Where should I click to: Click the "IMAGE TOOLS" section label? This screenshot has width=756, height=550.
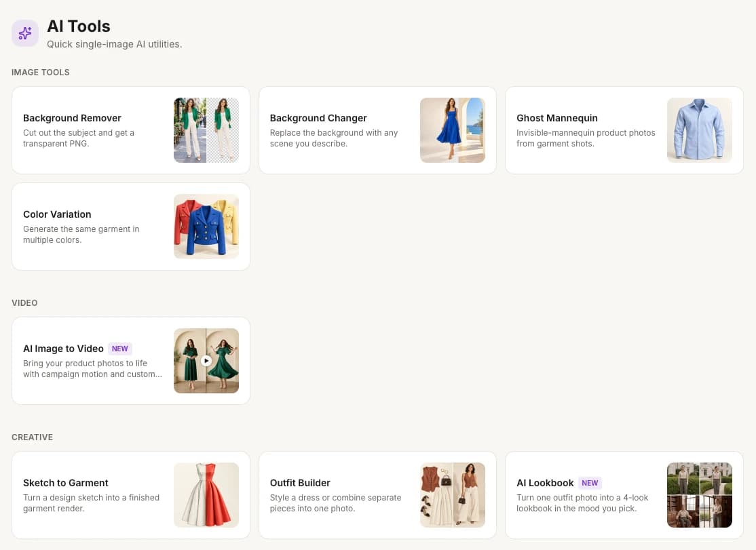pyautogui.click(x=41, y=73)
